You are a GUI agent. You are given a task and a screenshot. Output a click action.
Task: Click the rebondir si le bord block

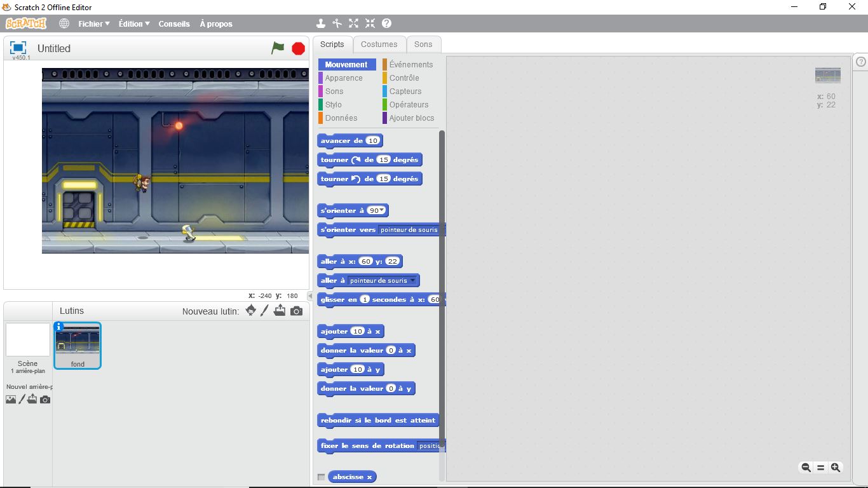(x=379, y=421)
